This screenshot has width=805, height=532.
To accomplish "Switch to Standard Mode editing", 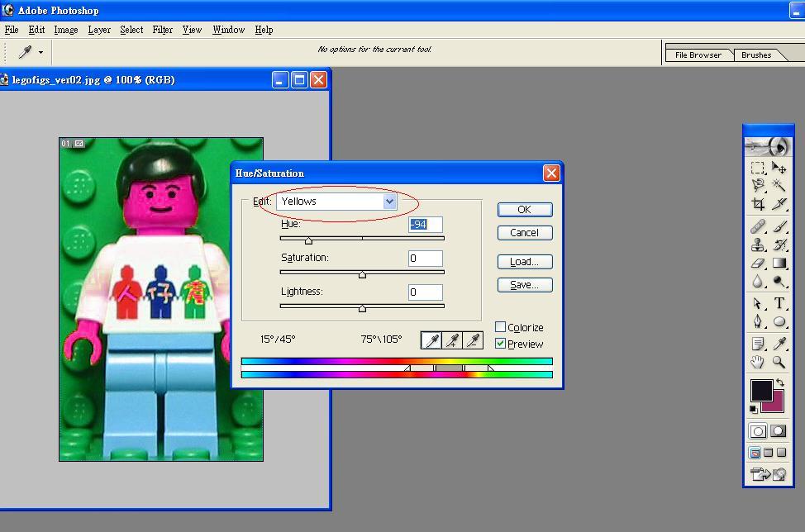I will (758, 431).
